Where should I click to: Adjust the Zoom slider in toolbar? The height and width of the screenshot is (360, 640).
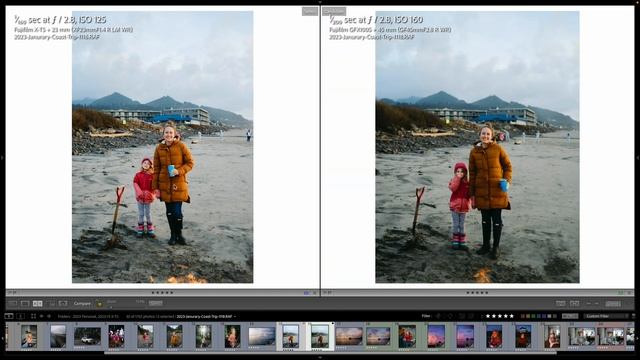coord(127,306)
